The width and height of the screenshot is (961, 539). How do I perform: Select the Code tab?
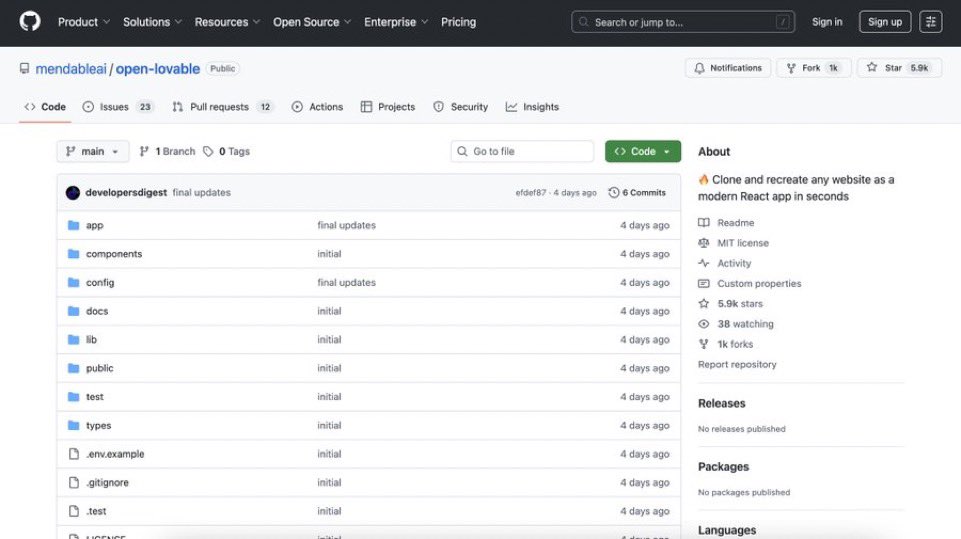pyautogui.click(x=45, y=107)
